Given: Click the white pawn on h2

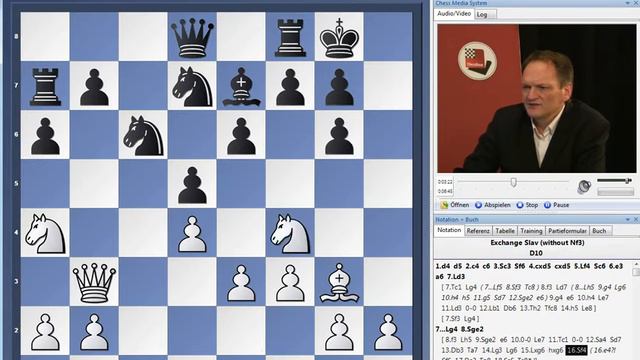Looking at the screenshot, I should (x=388, y=331).
